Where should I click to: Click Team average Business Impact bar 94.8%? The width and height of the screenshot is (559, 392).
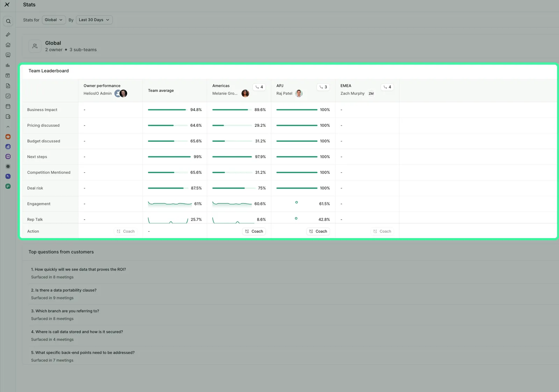coord(167,110)
